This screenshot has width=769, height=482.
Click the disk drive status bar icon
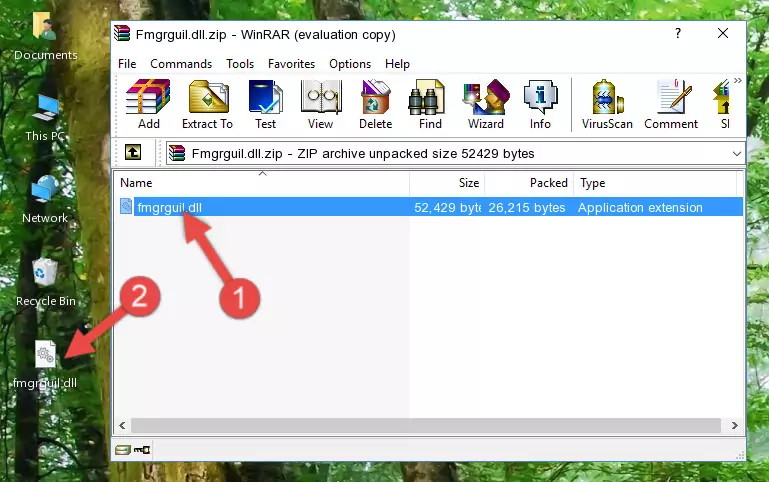click(x=123, y=449)
